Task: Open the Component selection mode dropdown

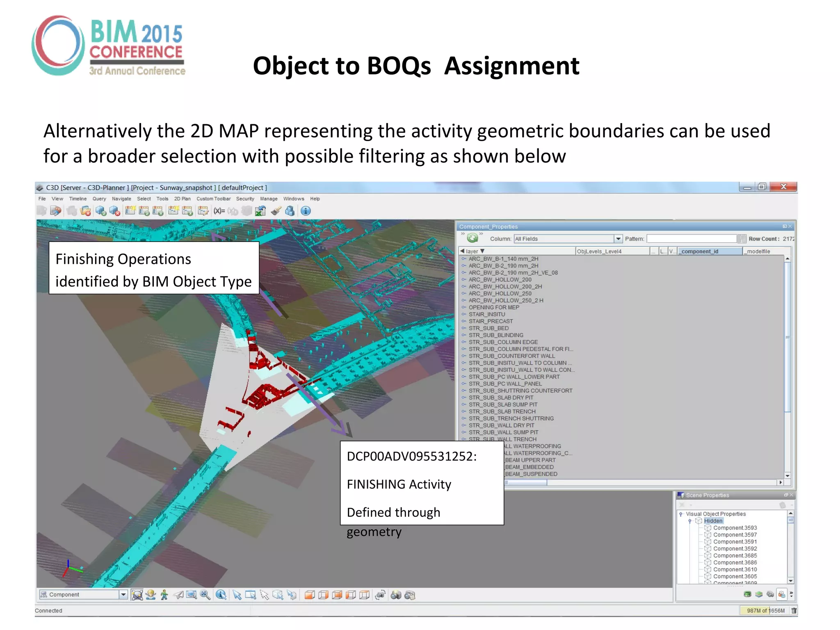Action: [x=123, y=594]
